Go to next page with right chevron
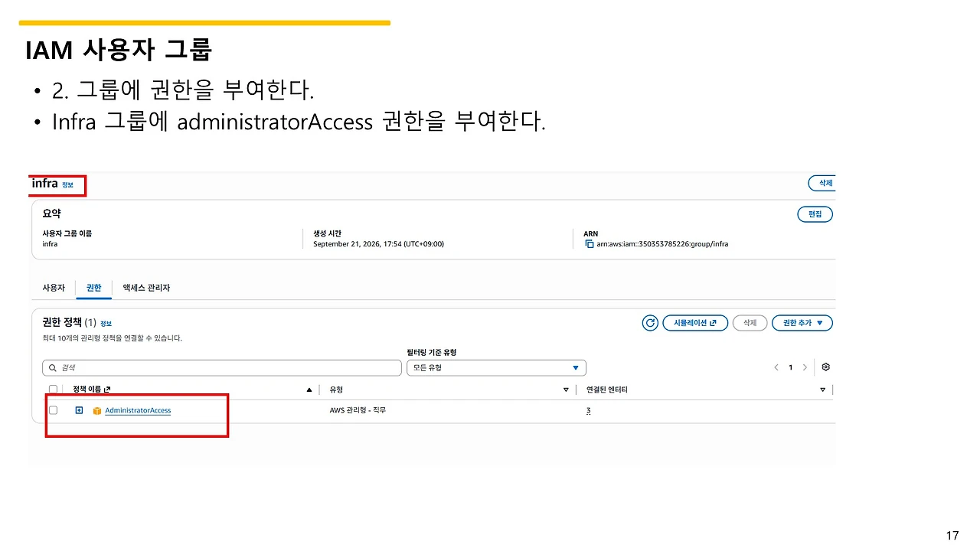This screenshot has width=980, height=551. (x=805, y=367)
